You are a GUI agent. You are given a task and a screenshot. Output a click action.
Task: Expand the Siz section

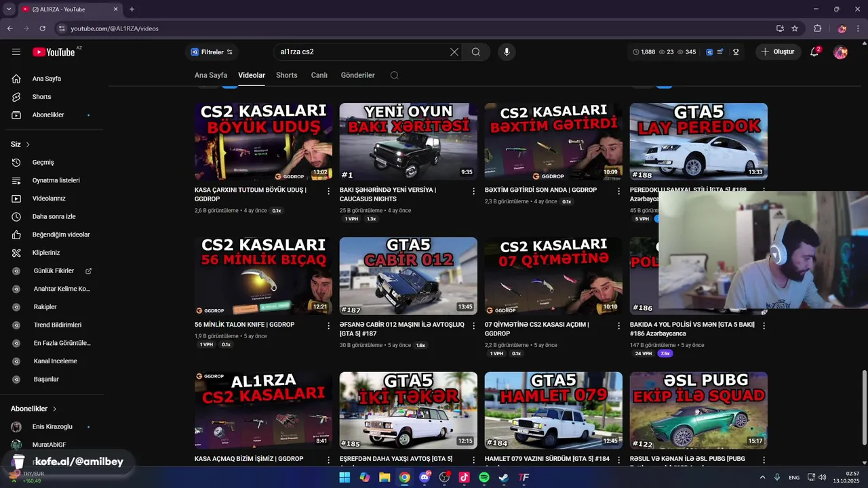[20, 144]
